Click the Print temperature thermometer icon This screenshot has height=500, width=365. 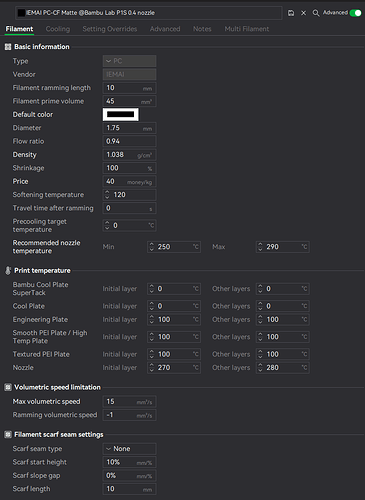click(x=8, y=271)
